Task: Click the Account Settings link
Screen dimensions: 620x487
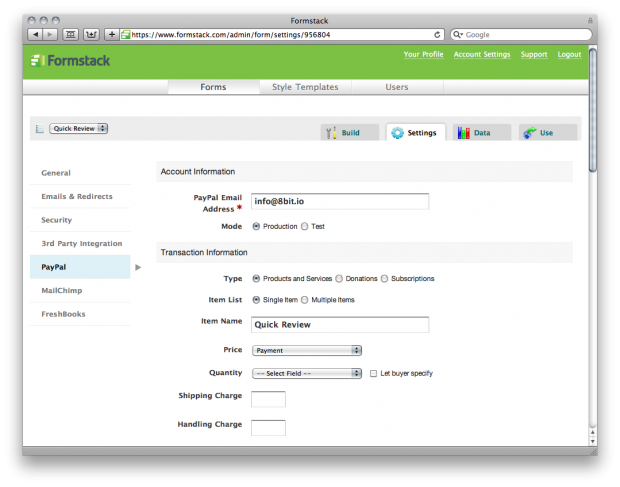Action: 481,54
